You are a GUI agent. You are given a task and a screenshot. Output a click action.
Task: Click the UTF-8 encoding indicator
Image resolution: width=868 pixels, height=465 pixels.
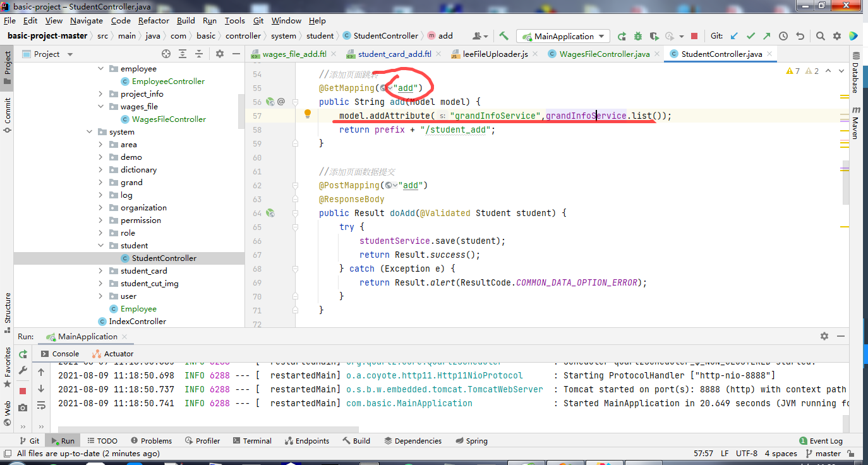(746, 453)
